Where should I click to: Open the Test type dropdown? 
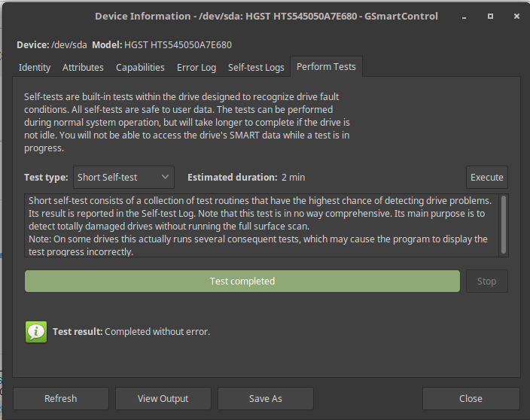(x=123, y=178)
